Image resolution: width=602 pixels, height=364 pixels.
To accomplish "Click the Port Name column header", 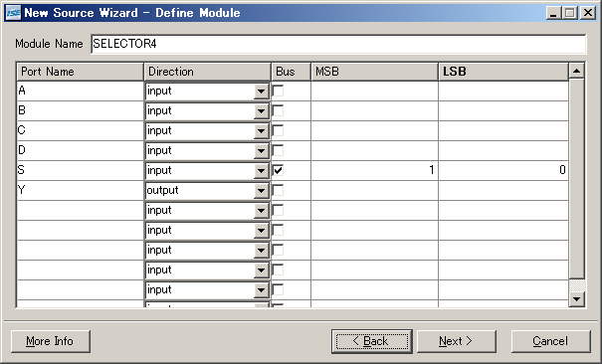I will pyautogui.click(x=81, y=72).
